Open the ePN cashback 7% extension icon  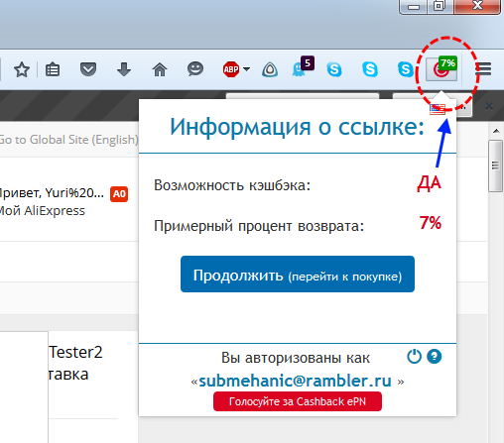click(441, 69)
